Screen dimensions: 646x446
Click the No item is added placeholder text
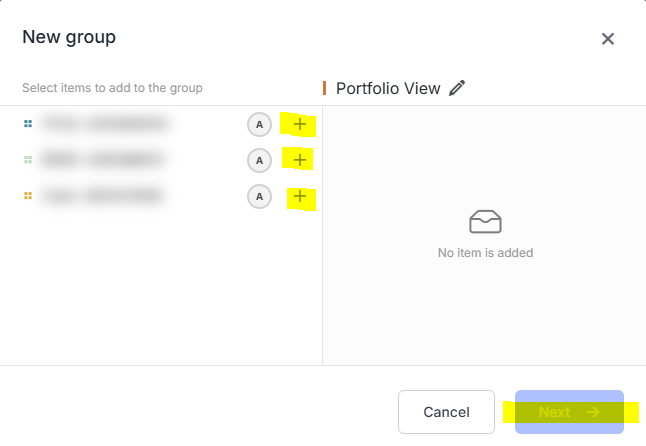(485, 252)
